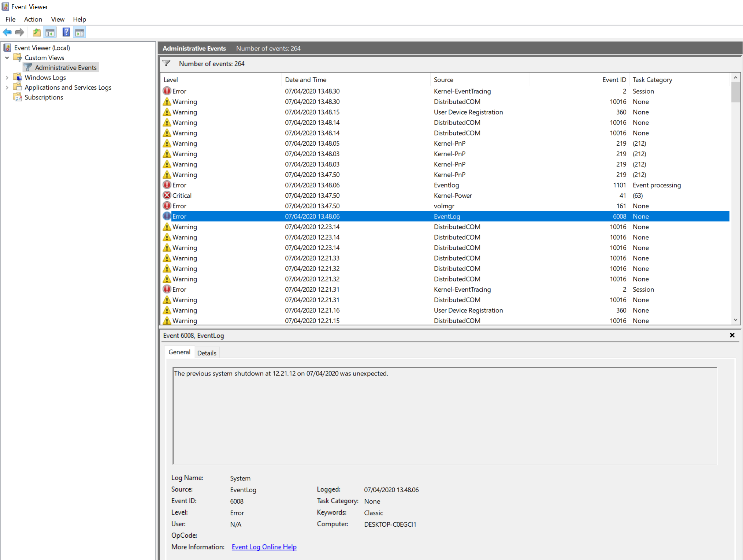Select Administrative Events in the tree
Screen dimensions: 743x560
[66, 67]
